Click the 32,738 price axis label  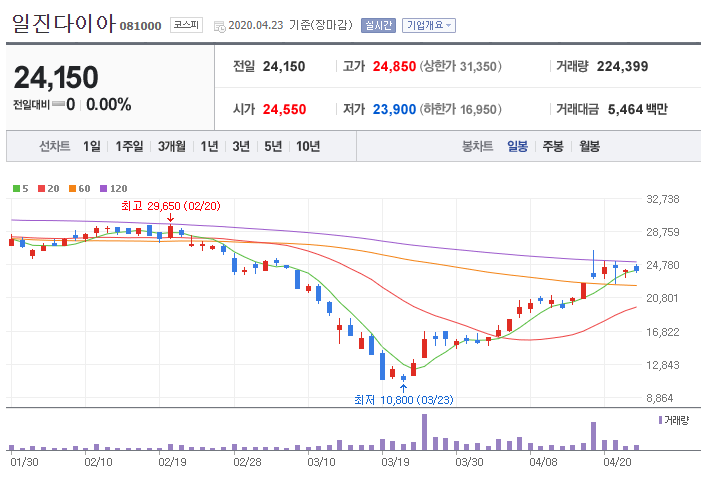click(x=663, y=199)
